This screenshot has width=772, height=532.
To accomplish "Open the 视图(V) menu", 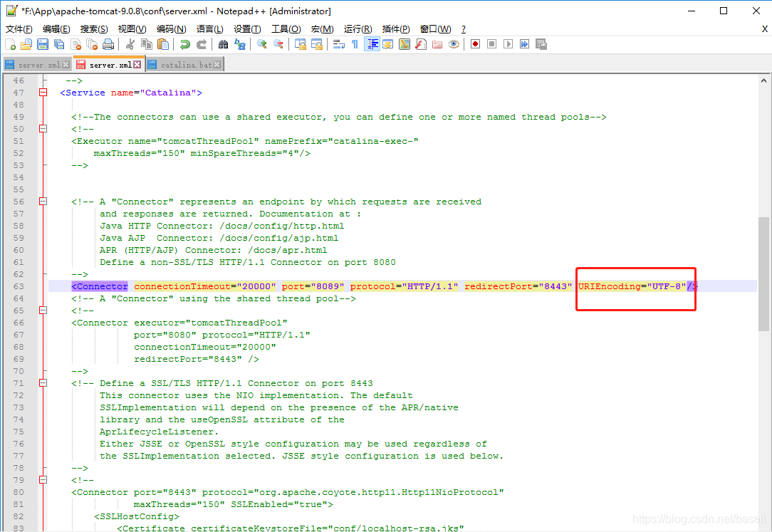I will [x=132, y=29].
